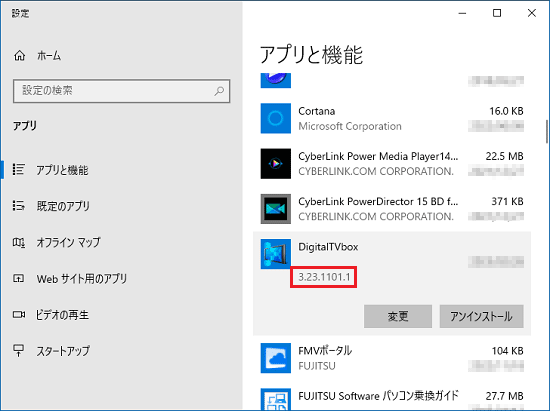Switch to ビデオの再生 page
Image resolution: width=550 pixels, height=411 pixels.
tap(62, 315)
